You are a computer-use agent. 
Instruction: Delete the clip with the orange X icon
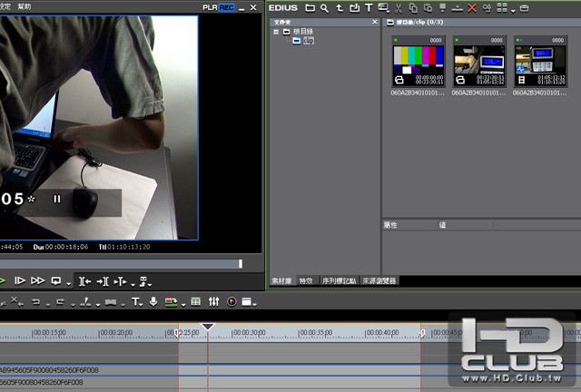(472, 8)
